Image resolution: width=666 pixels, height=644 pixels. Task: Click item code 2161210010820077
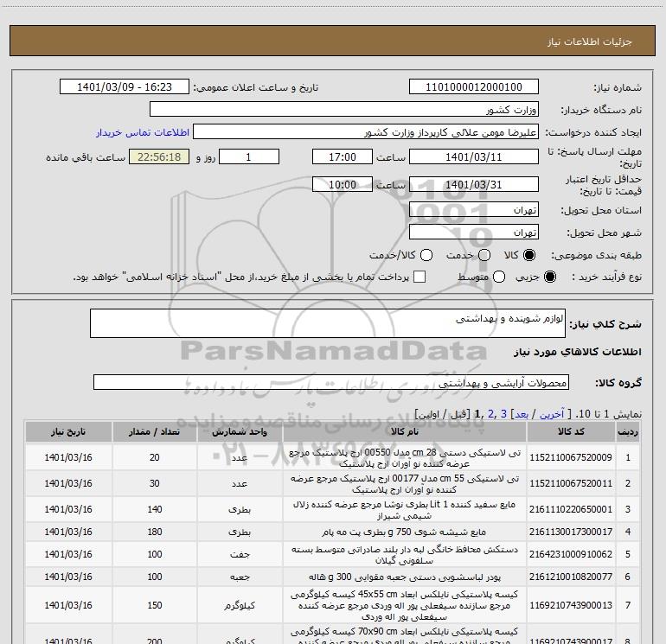point(571,577)
